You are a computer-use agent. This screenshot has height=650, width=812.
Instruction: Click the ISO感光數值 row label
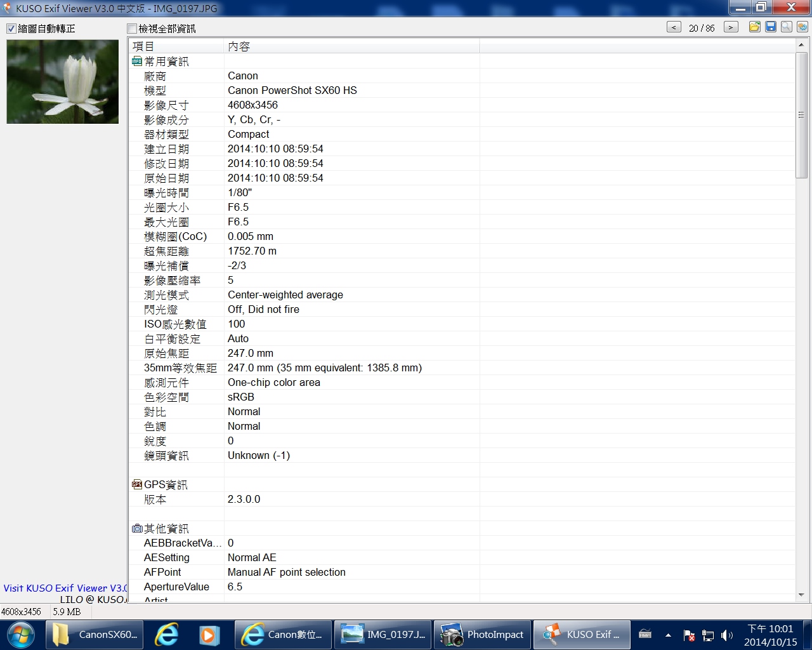(x=175, y=324)
